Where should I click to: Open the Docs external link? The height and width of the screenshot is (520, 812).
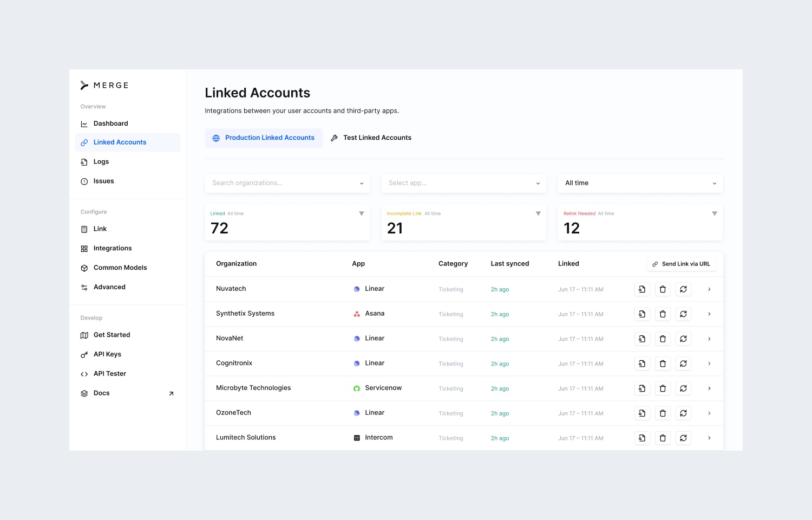(x=128, y=393)
